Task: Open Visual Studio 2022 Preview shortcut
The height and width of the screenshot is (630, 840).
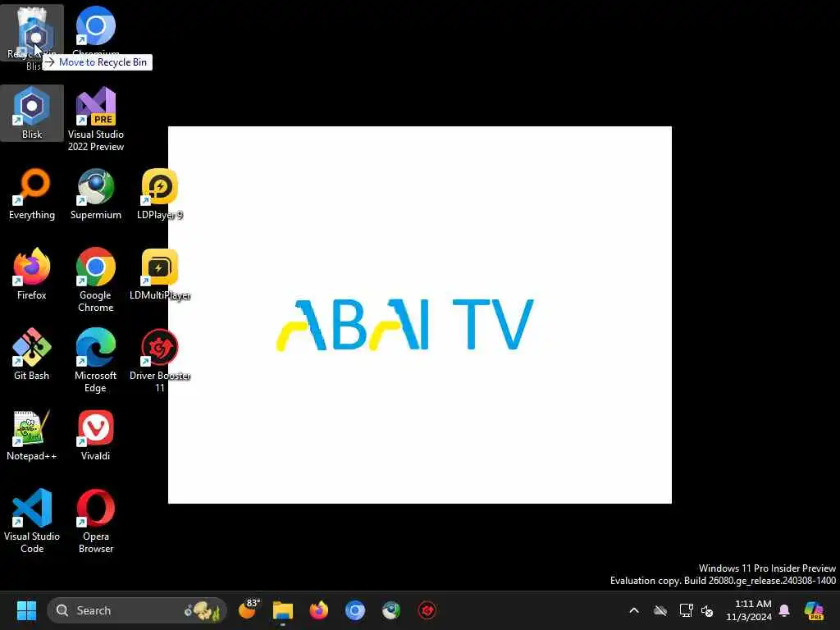Action: (96, 119)
